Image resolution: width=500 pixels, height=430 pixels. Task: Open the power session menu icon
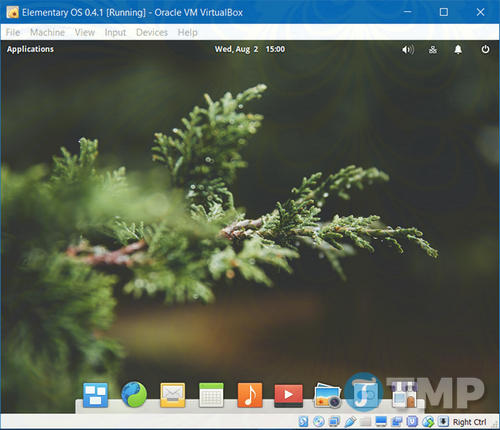tap(485, 49)
